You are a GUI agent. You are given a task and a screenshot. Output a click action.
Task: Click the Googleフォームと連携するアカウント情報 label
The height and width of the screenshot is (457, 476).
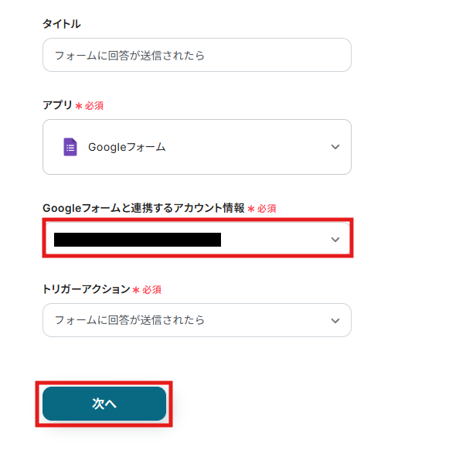click(x=144, y=208)
